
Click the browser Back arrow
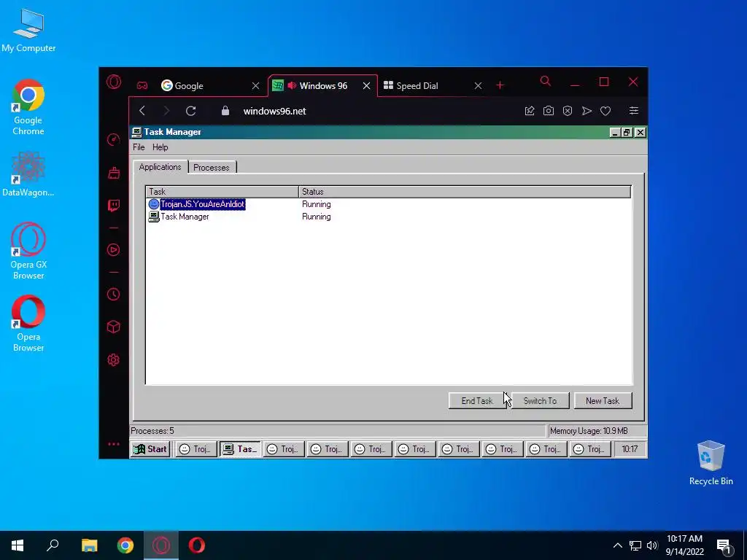click(142, 111)
